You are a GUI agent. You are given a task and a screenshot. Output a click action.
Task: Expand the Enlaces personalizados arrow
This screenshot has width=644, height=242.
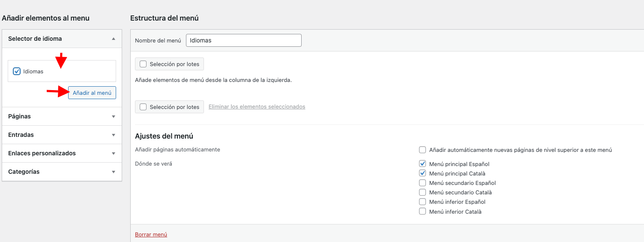114,153
